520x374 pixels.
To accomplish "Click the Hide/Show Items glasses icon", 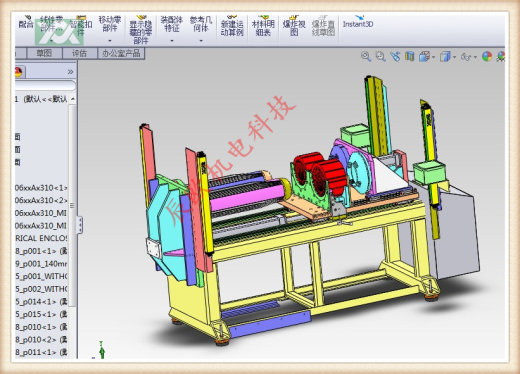I will click(x=466, y=57).
